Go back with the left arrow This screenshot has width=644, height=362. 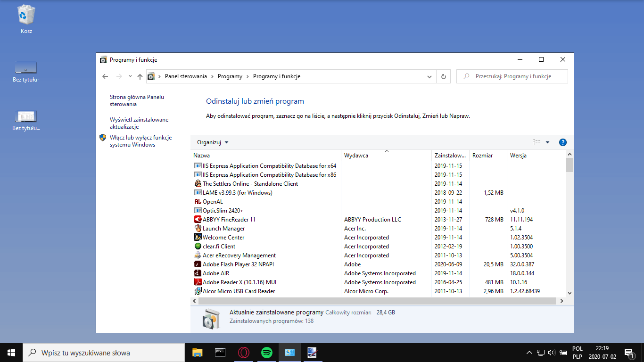105,76
